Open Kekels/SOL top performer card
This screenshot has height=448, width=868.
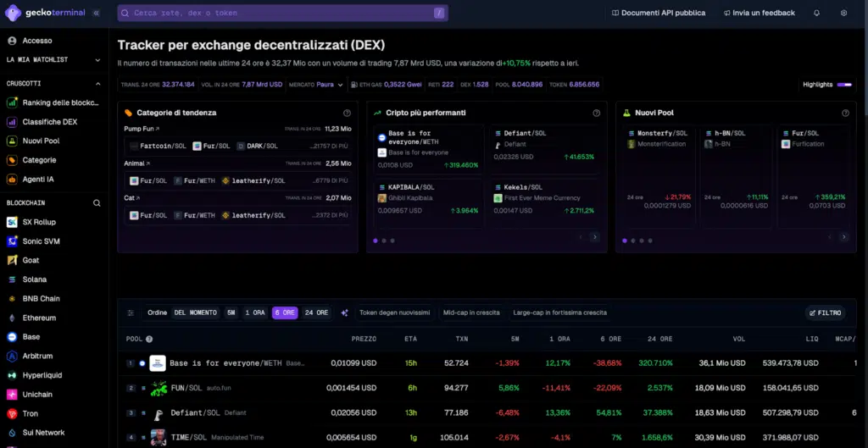coord(543,203)
